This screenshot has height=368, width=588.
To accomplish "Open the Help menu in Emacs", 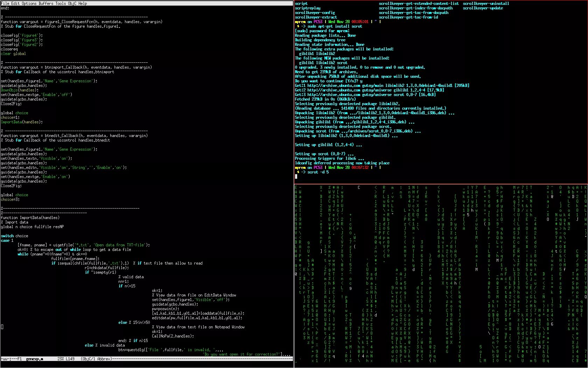I will point(83,4).
